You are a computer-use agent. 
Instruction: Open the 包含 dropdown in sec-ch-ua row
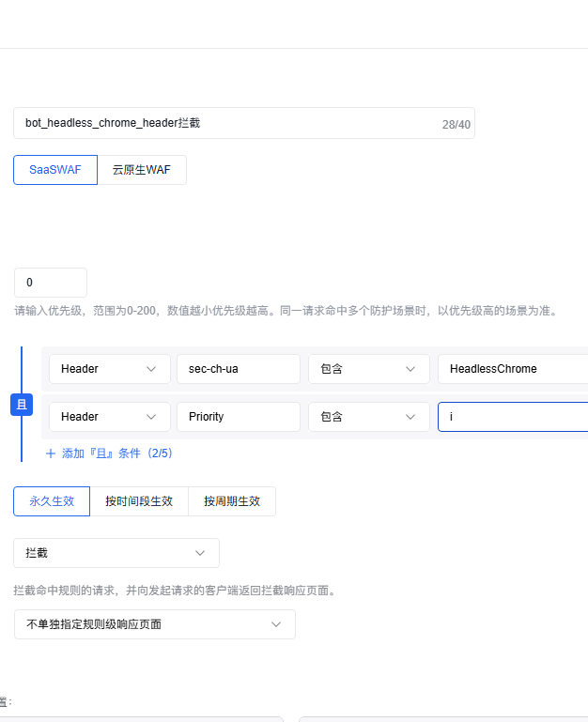pyautogui.click(x=368, y=369)
